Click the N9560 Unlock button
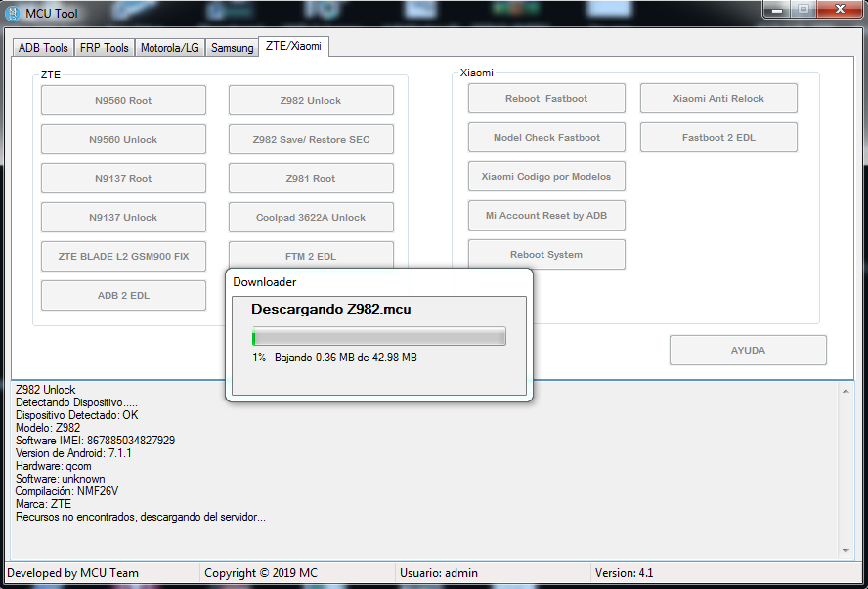Screen dimensions: 868x589 click(123, 140)
